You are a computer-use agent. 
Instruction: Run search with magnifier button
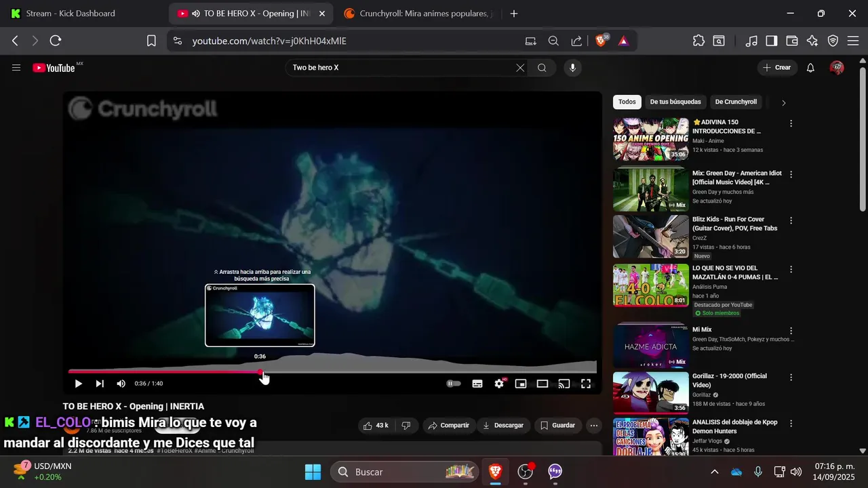click(542, 68)
